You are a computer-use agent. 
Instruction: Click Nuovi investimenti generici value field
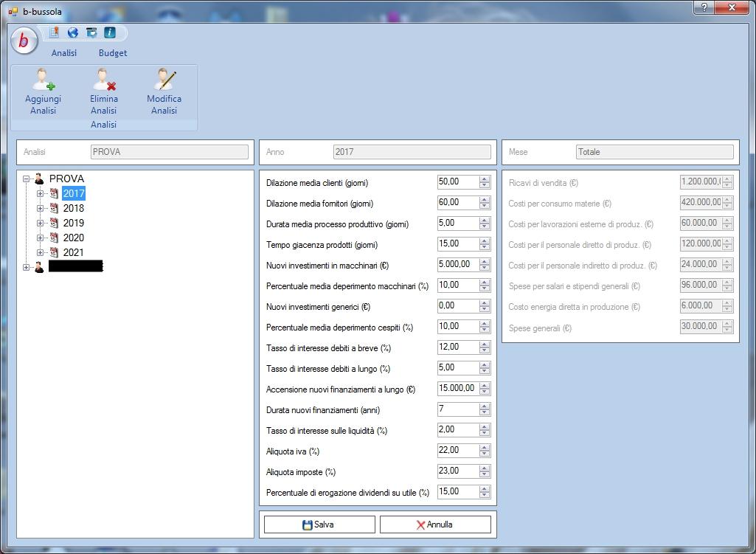coord(458,305)
